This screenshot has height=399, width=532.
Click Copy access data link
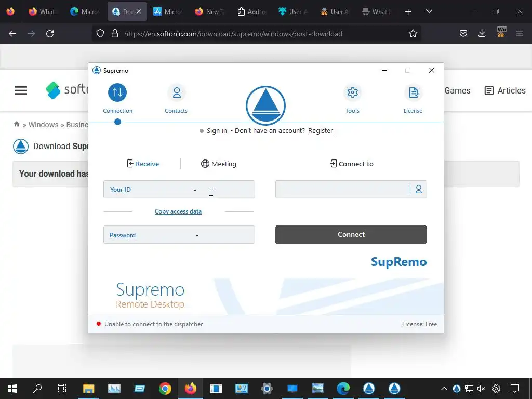tap(178, 211)
